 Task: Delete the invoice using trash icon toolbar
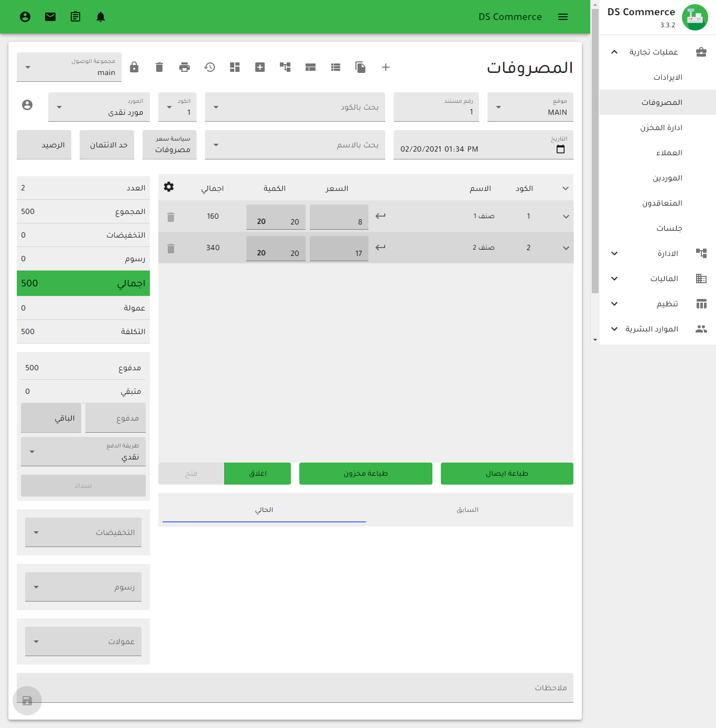coord(159,67)
